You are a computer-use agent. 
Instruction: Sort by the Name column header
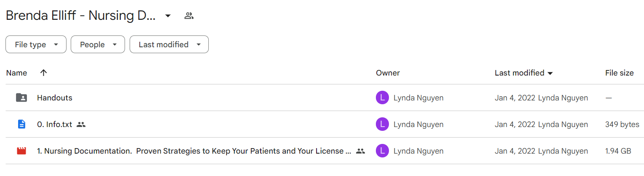[17, 73]
